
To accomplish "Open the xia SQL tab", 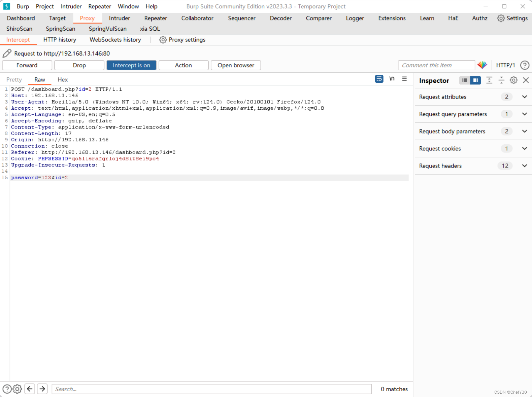I will (x=150, y=29).
